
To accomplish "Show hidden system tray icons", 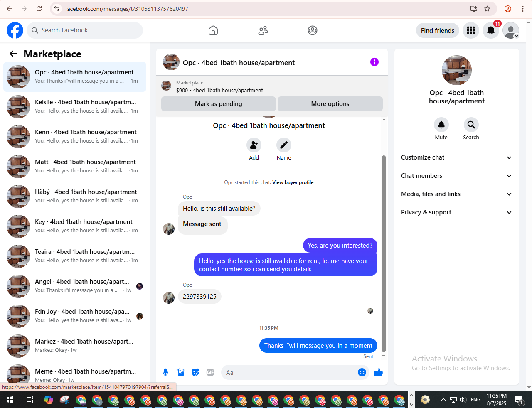I will click(x=443, y=400).
